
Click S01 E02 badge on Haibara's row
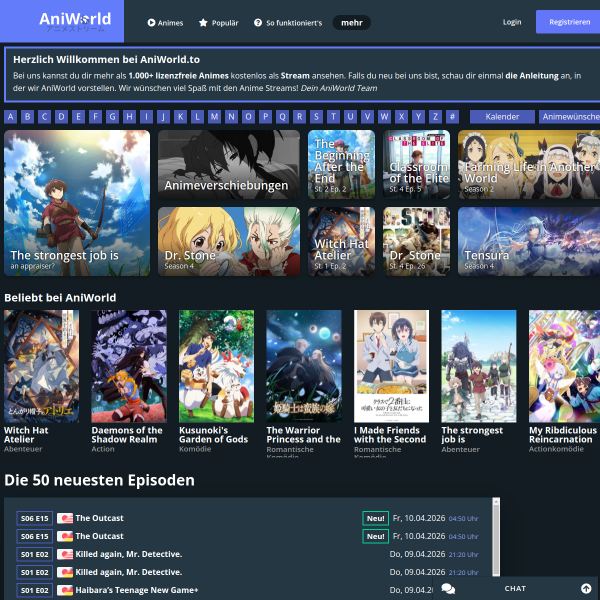click(x=34, y=590)
